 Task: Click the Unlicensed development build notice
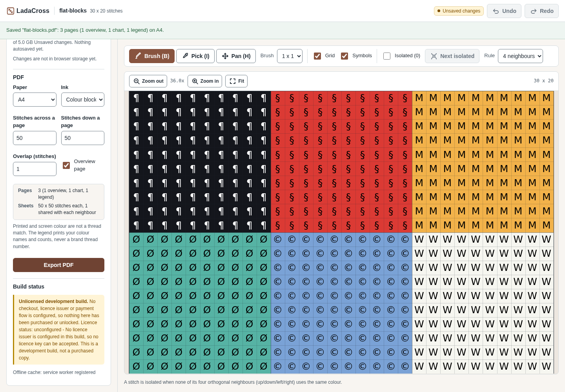[58, 330]
